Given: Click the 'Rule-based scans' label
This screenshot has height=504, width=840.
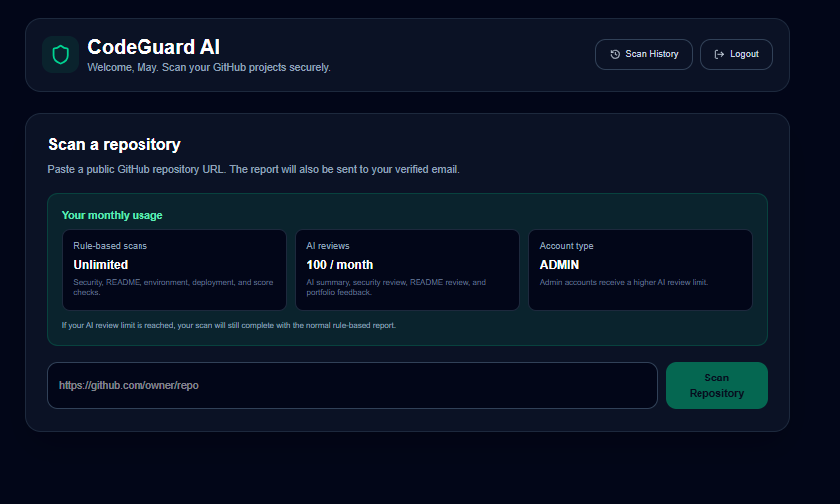Looking at the screenshot, I should point(111,246).
